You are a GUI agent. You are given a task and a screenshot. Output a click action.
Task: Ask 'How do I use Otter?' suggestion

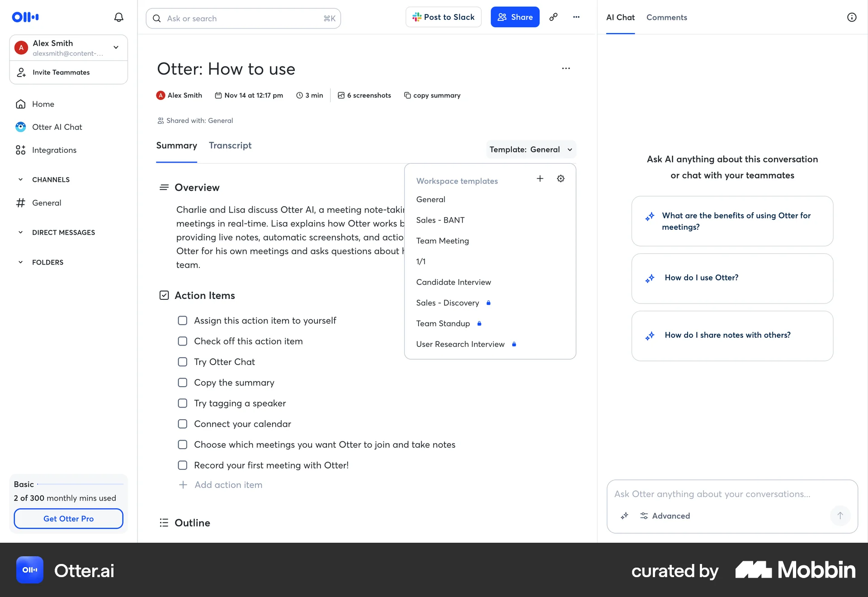[x=732, y=279]
